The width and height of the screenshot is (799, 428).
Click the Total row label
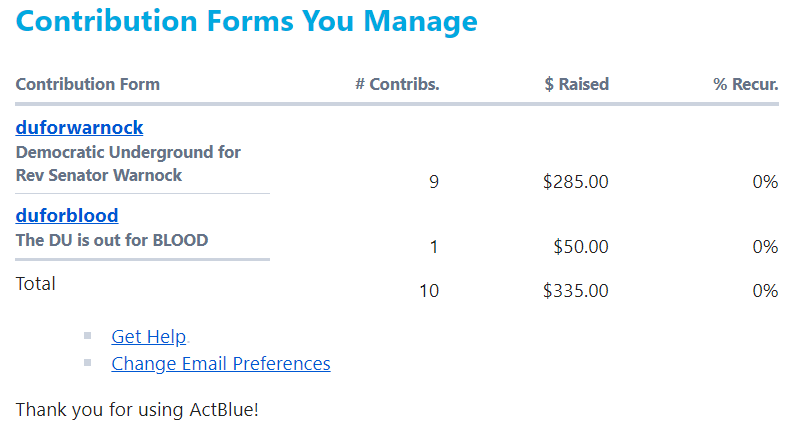[x=36, y=284]
